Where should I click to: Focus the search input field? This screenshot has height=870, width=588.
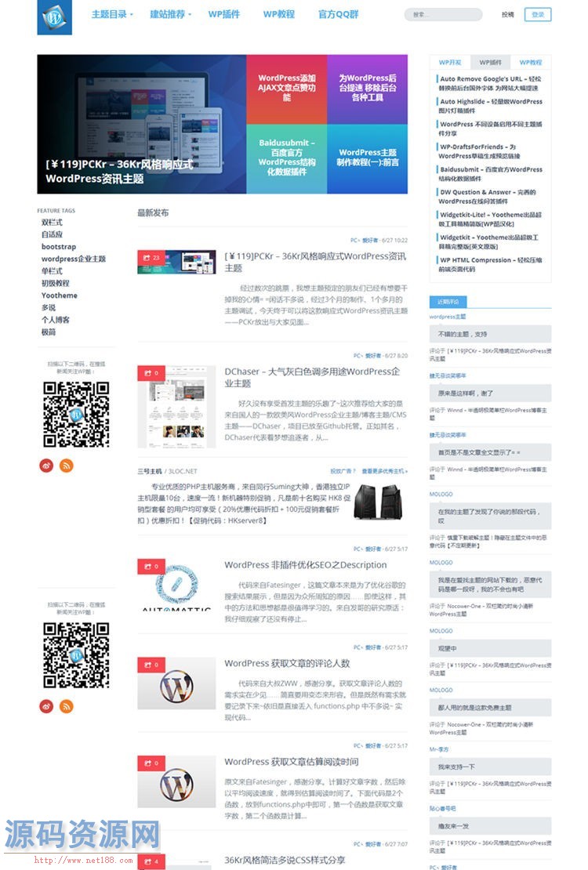[x=443, y=14]
